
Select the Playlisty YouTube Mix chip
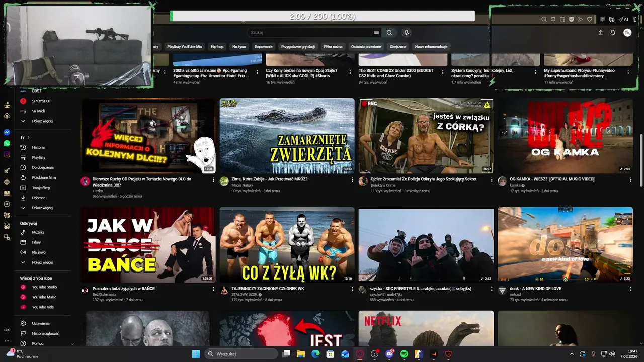(185, 47)
